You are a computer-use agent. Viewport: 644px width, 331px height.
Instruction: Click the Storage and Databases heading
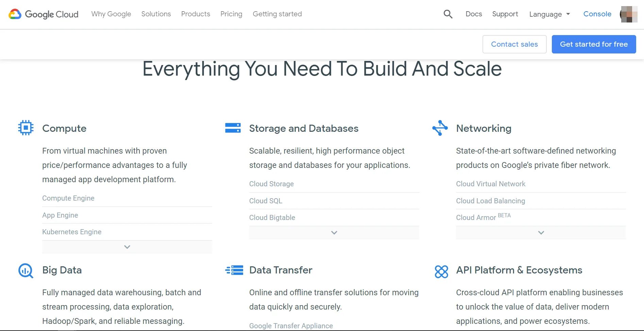pyautogui.click(x=304, y=128)
